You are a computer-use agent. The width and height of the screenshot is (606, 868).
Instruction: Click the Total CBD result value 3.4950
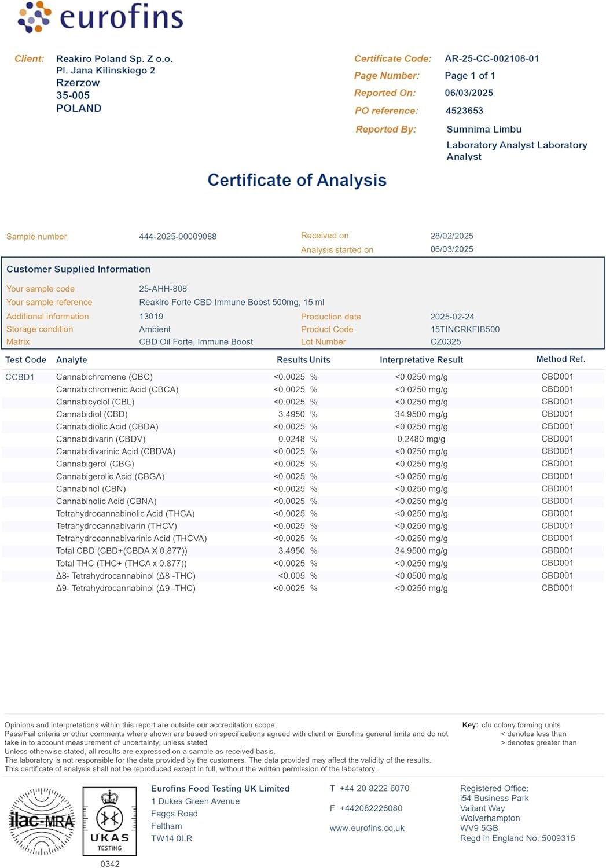coord(291,551)
